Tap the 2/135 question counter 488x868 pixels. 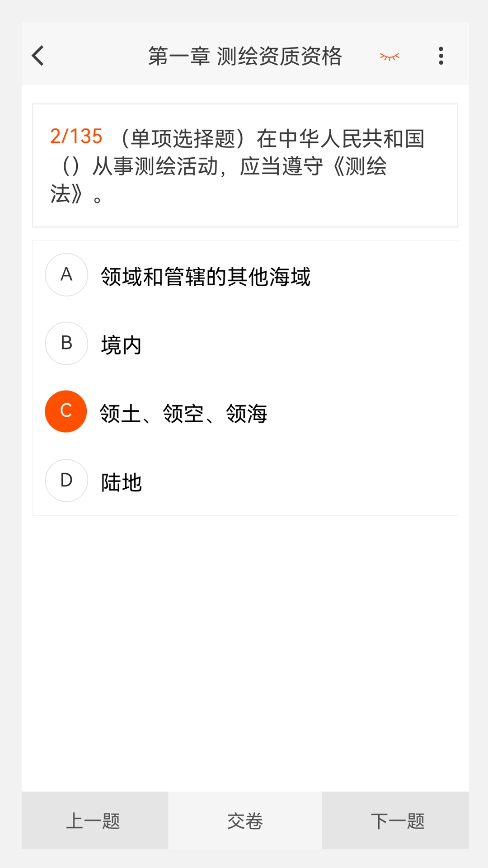point(76,137)
